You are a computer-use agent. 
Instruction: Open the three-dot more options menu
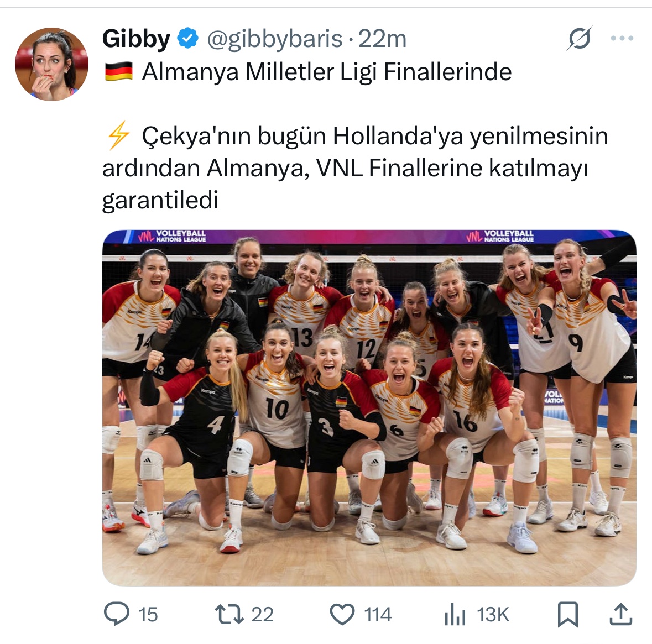[x=622, y=38]
